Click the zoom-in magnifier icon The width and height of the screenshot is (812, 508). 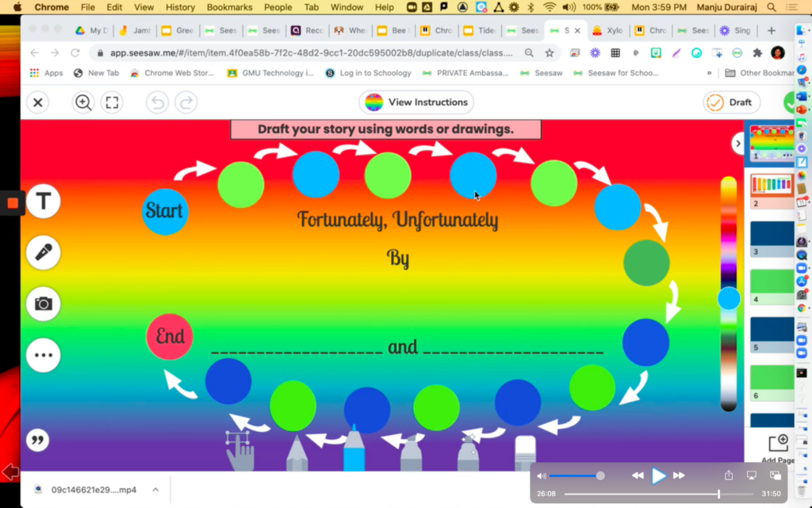[x=82, y=102]
